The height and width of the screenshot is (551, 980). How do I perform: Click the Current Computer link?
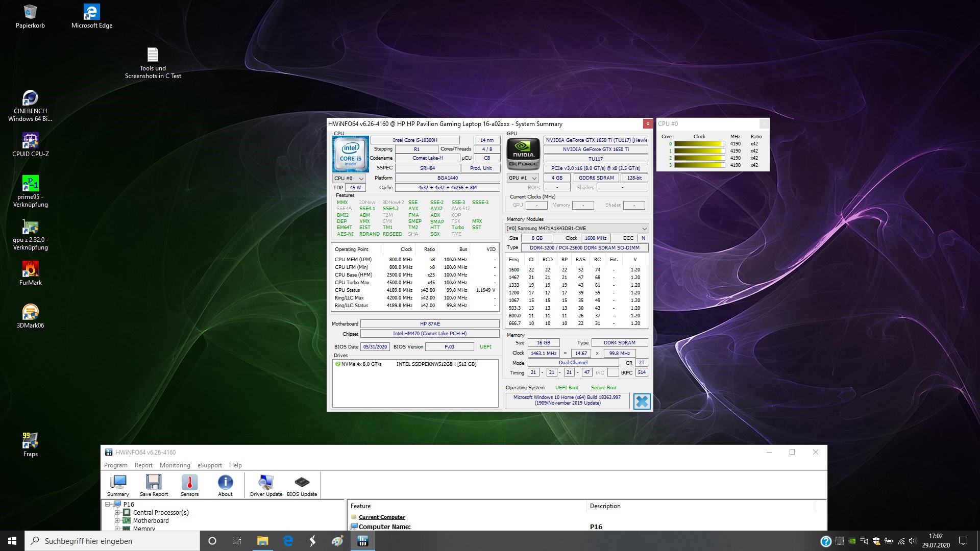pos(382,517)
